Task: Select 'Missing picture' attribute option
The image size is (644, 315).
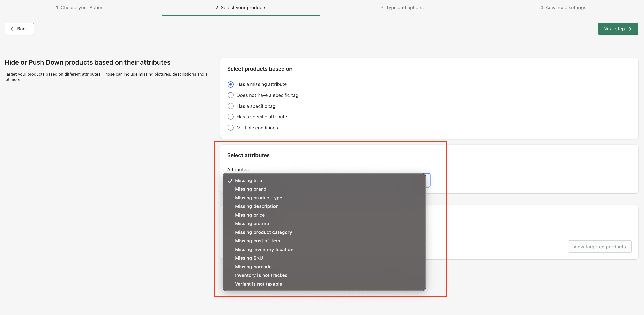Action: pyautogui.click(x=252, y=224)
